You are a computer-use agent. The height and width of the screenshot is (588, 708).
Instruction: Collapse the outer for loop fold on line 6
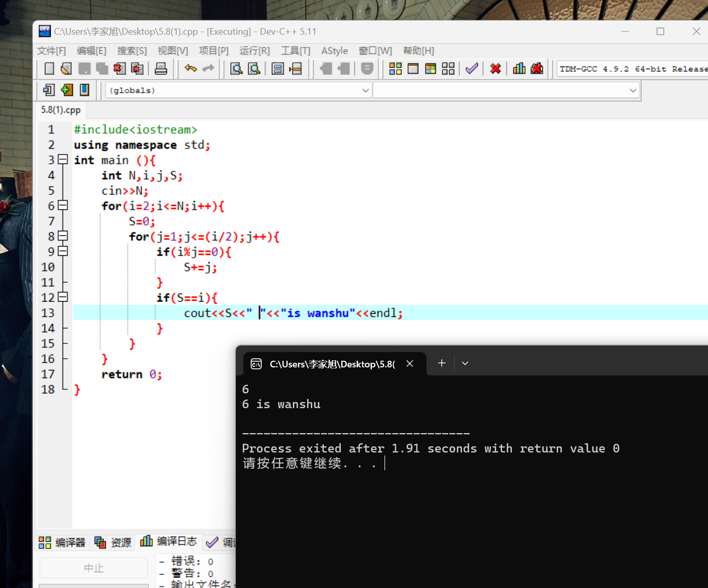[x=63, y=205]
